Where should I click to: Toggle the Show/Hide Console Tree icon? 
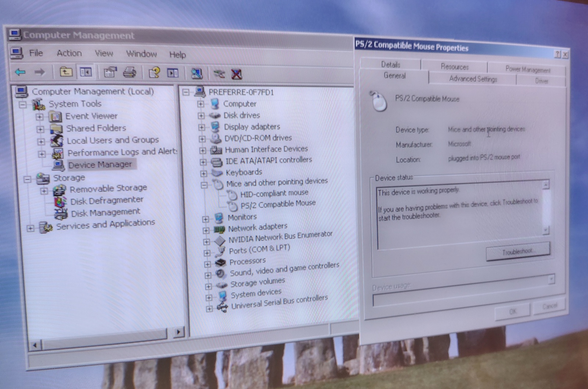[x=86, y=72]
